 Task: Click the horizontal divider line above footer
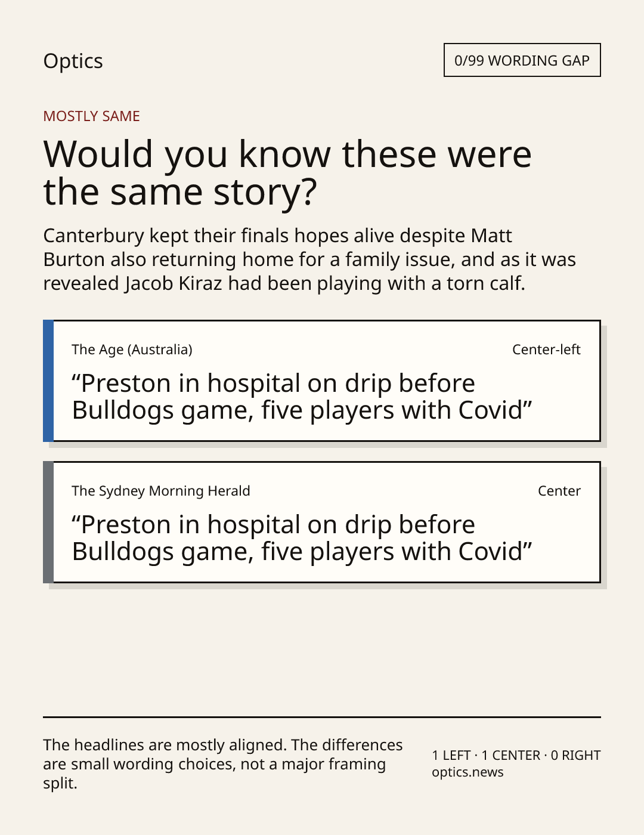click(322, 717)
